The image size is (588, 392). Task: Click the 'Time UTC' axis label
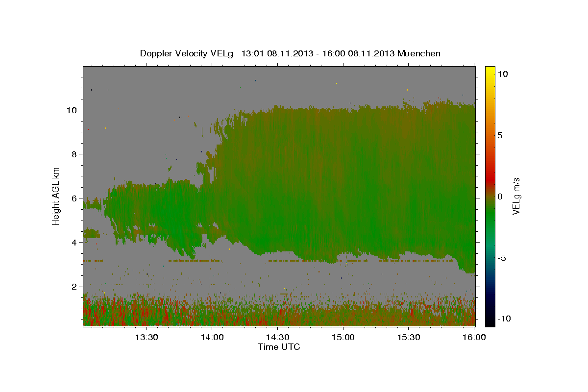[x=279, y=347]
